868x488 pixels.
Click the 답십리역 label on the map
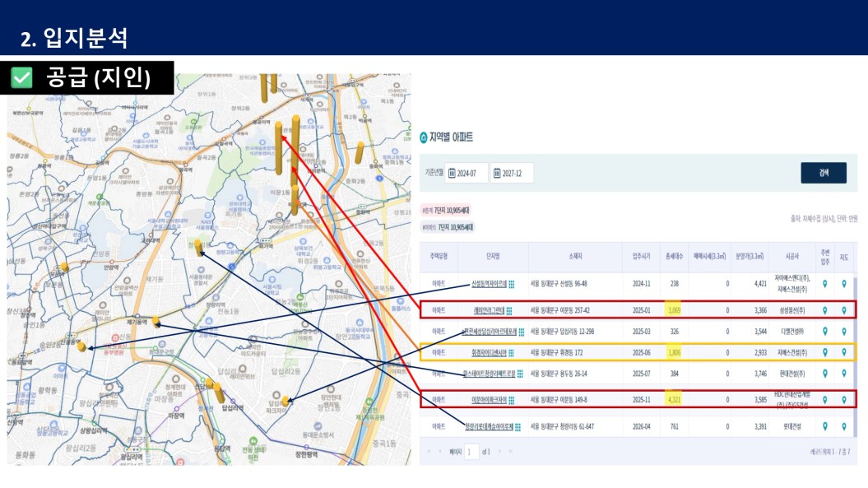pyautogui.click(x=233, y=408)
